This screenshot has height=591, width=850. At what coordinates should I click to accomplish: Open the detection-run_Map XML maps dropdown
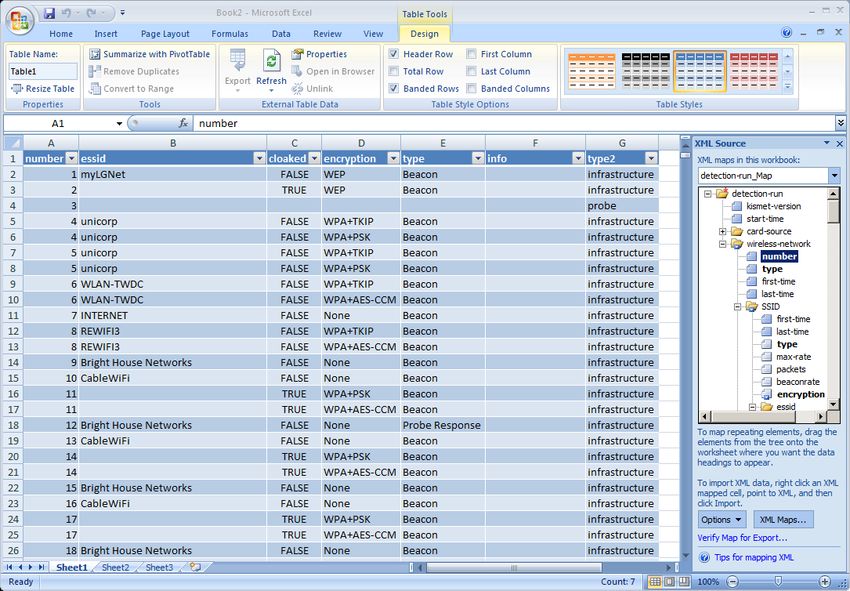coord(834,176)
